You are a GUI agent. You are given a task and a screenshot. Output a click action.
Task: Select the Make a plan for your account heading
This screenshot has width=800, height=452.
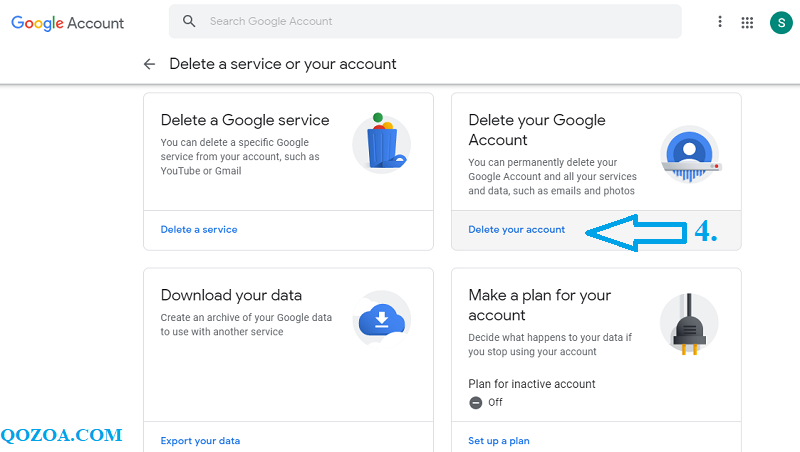point(539,305)
